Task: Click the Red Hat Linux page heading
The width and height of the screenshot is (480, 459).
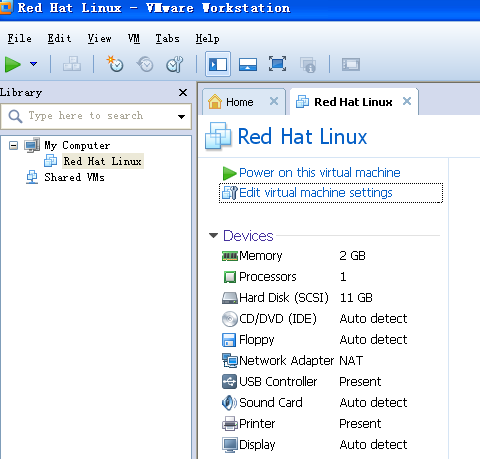Action: pyautogui.click(x=302, y=137)
